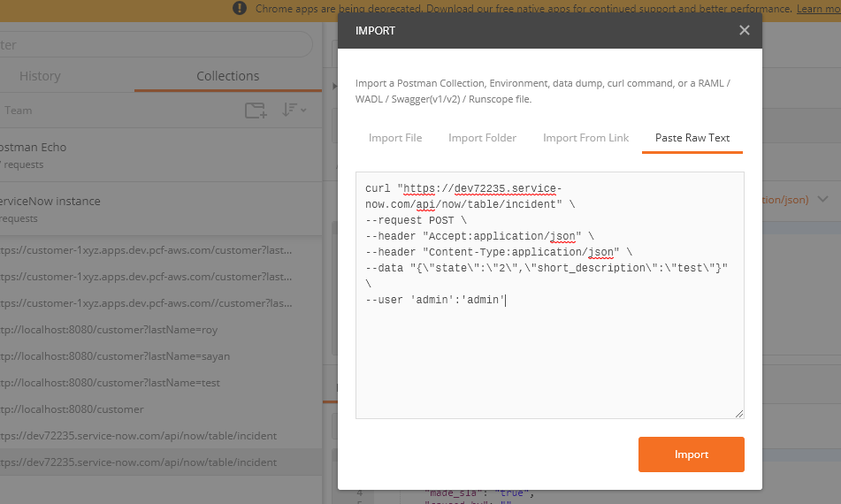Viewport: 841px width, 504px height.
Task: Expand the content-type chevron behind the dialog
Action: 823,199
